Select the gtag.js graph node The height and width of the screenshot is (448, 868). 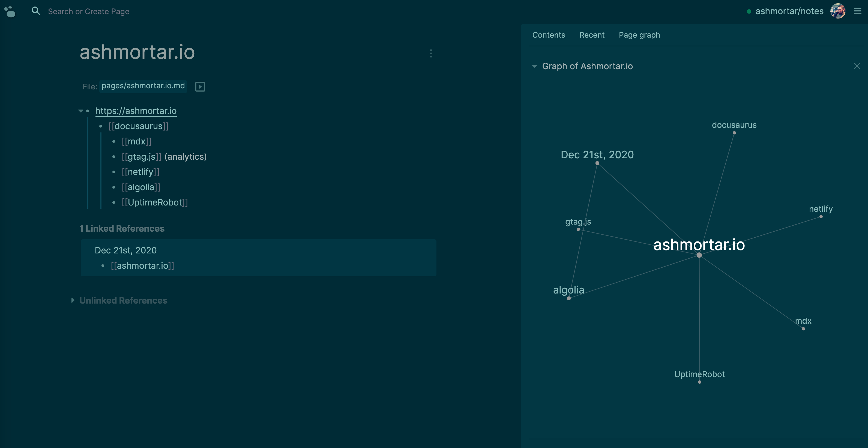578,229
